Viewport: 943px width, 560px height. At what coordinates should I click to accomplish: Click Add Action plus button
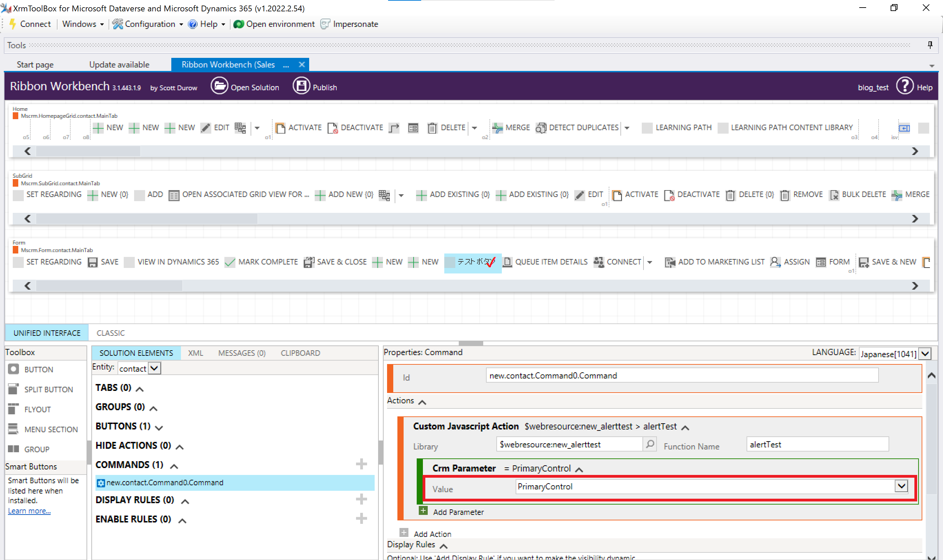pos(404,532)
